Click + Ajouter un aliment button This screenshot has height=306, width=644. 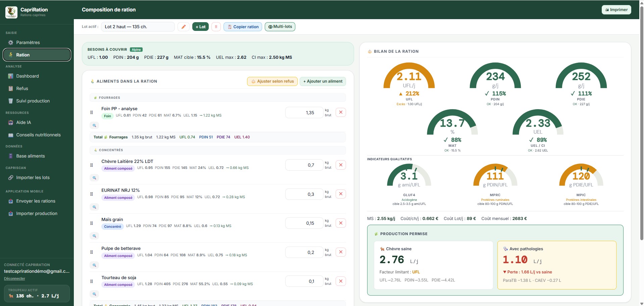[x=323, y=81]
